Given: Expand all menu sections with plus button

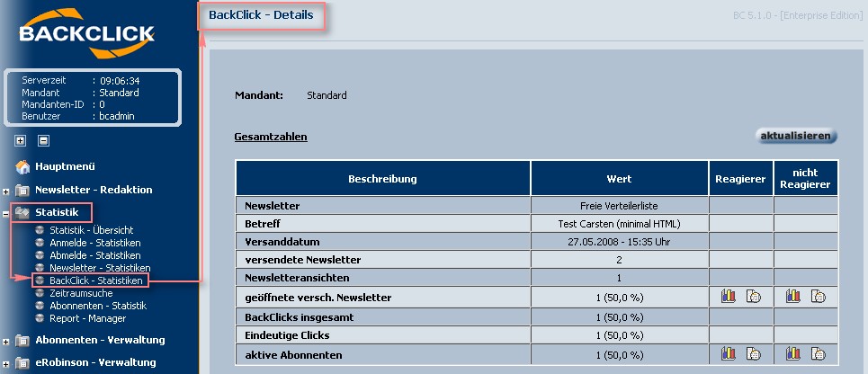Looking at the screenshot, I should pos(21,141).
